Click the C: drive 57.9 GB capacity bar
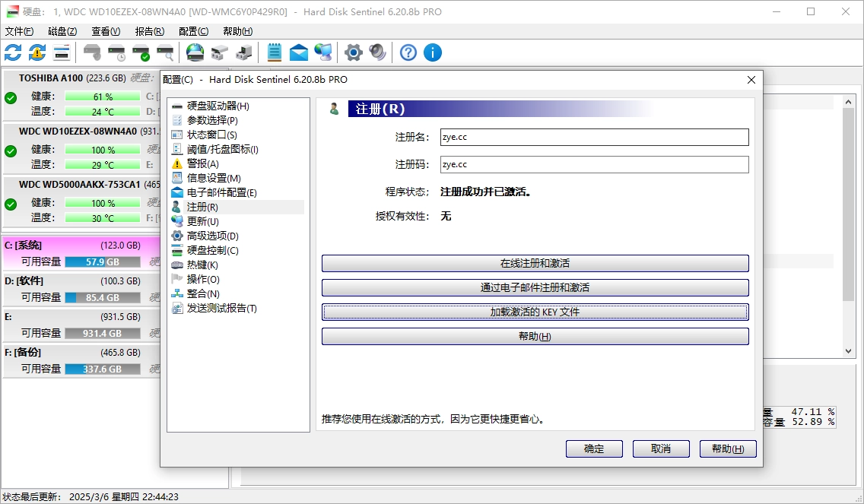The width and height of the screenshot is (864, 504). click(x=103, y=262)
